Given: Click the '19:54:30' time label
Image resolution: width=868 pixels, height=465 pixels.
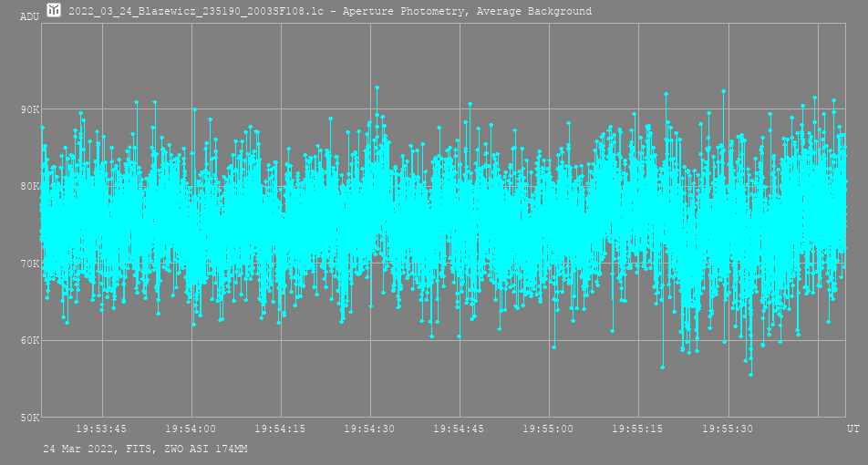Looking at the screenshot, I should 369,429.
